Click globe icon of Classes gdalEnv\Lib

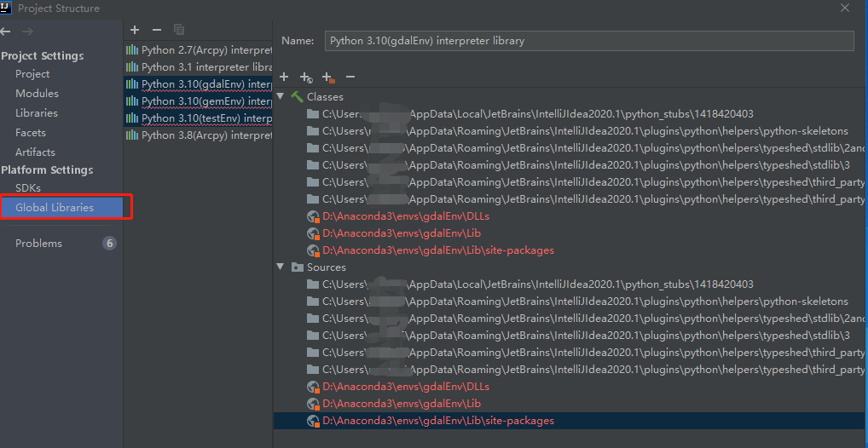[x=314, y=233]
